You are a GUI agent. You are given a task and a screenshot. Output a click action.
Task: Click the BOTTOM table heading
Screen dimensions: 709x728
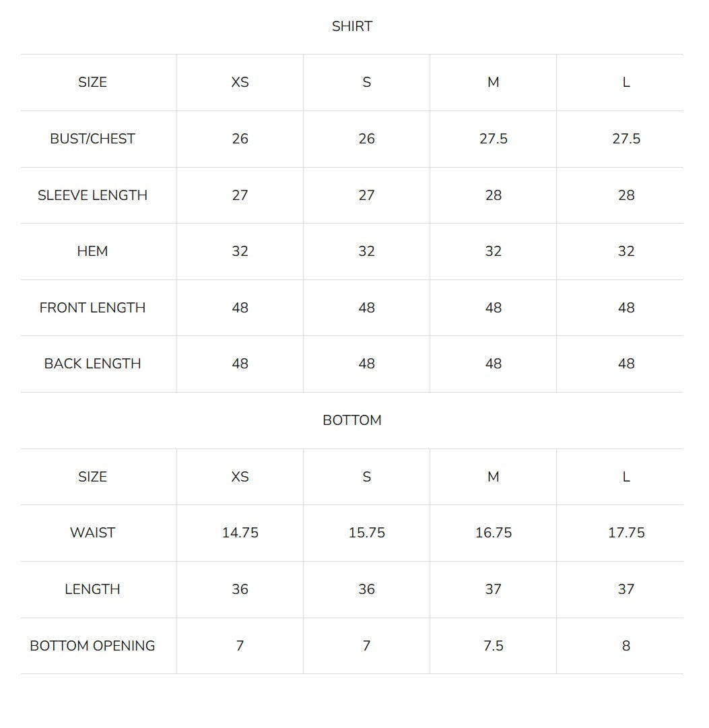tap(352, 420)
